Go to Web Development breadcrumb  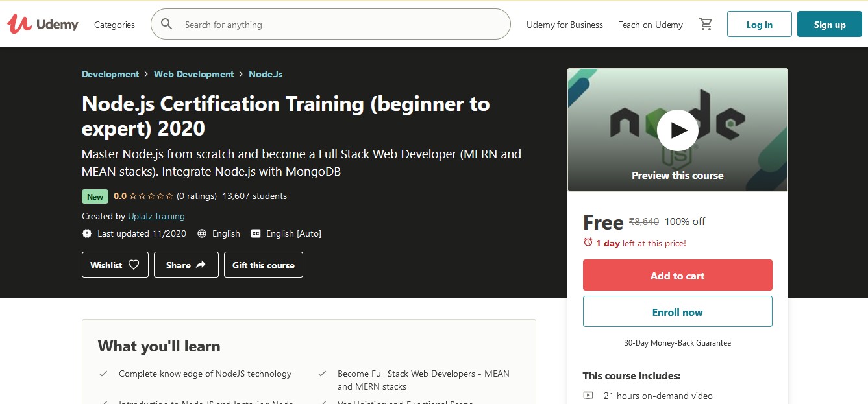tap(194, 74)
